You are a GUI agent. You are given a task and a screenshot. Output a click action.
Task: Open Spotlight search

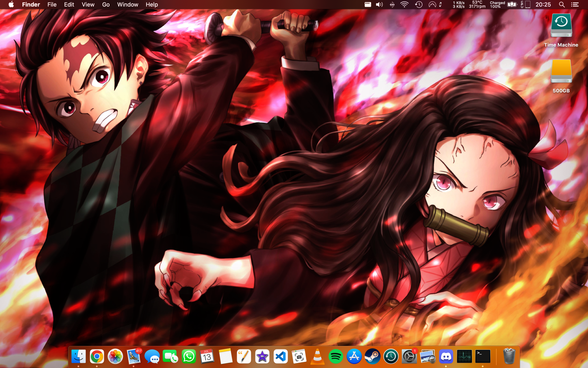coord(562,4)
